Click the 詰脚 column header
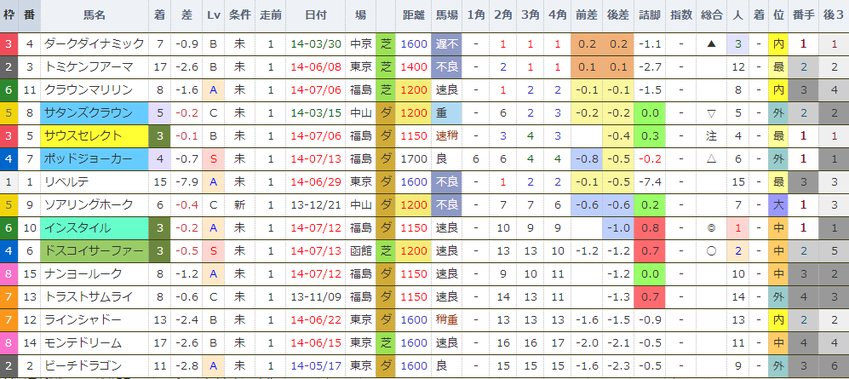Image resolution: width=849 pixels, height=379 pixels. [649, 15]
